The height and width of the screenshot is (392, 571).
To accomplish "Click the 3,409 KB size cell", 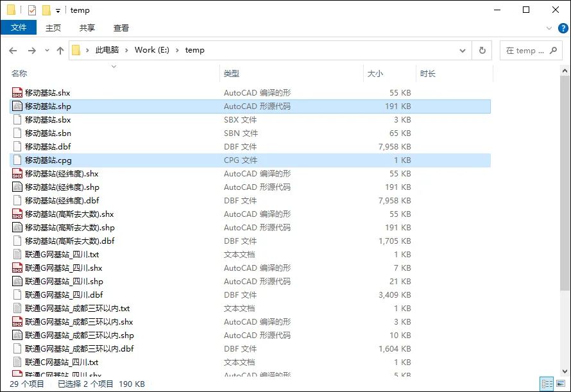I will [x=395, y=294].
